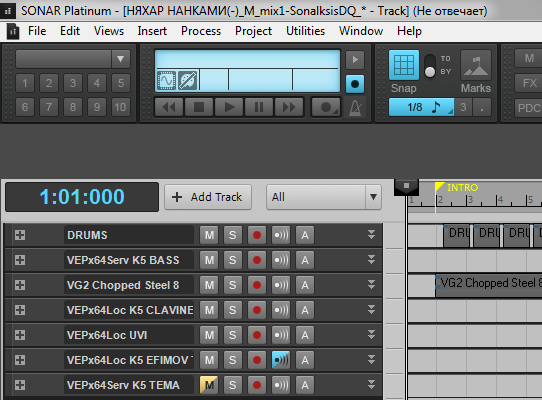
Task: Solo the VEPx64Serv K5 BASS track
Action: [x=233, y=260]
